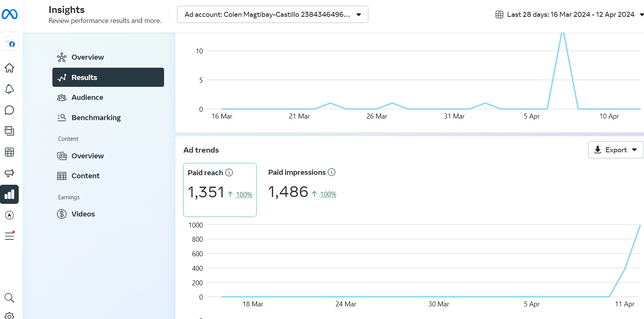Click the 11 Apr axis label
Screen dimensions: 644x319
(x=624, y=304)
